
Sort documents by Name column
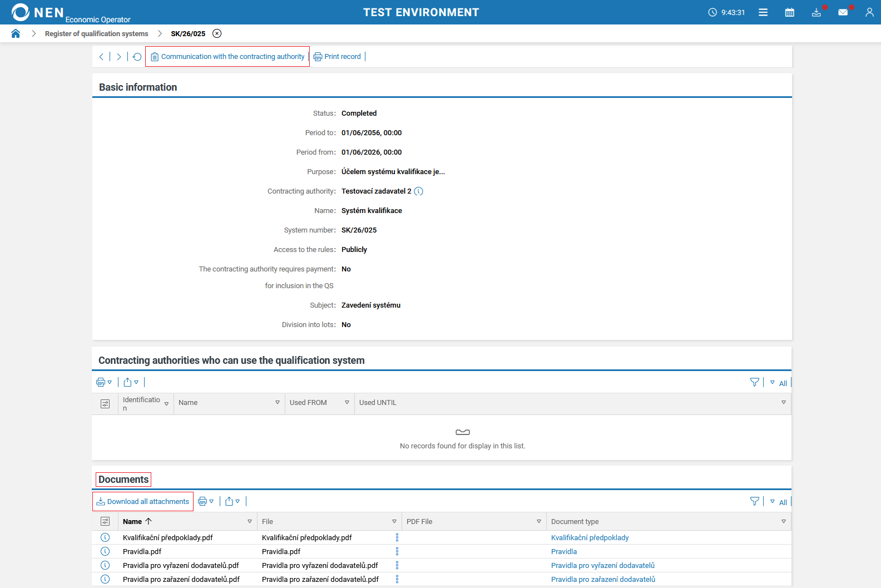tap(137, 521)
